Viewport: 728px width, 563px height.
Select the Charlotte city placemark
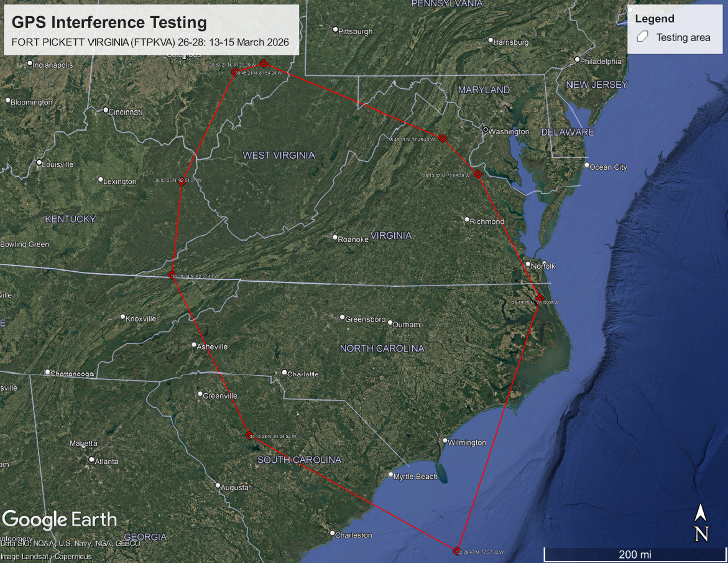284,373
